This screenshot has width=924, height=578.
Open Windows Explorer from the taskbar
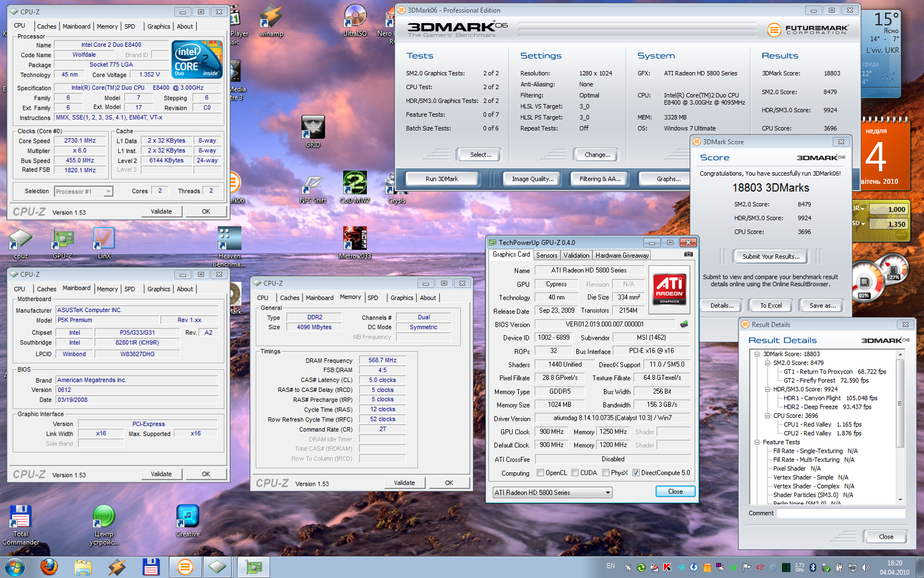(x=83, y=567)
